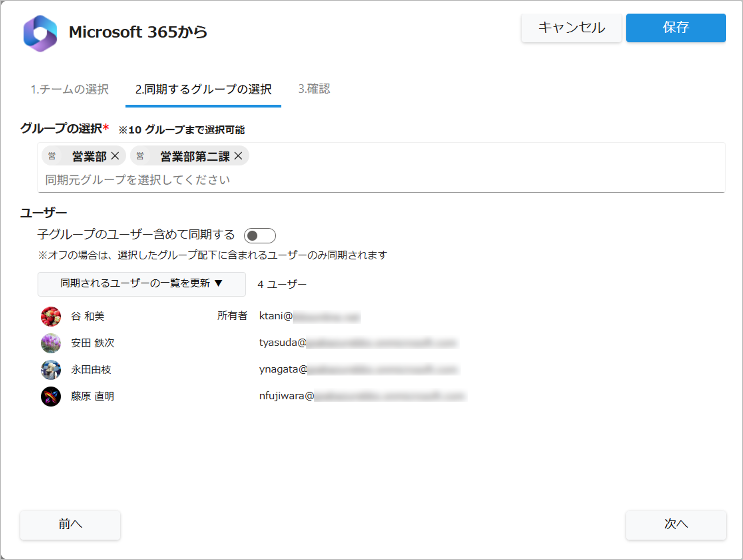
Task: Open the 同期されるユーザーの一覧を更新 dropdown
Action: pos(141,284)
